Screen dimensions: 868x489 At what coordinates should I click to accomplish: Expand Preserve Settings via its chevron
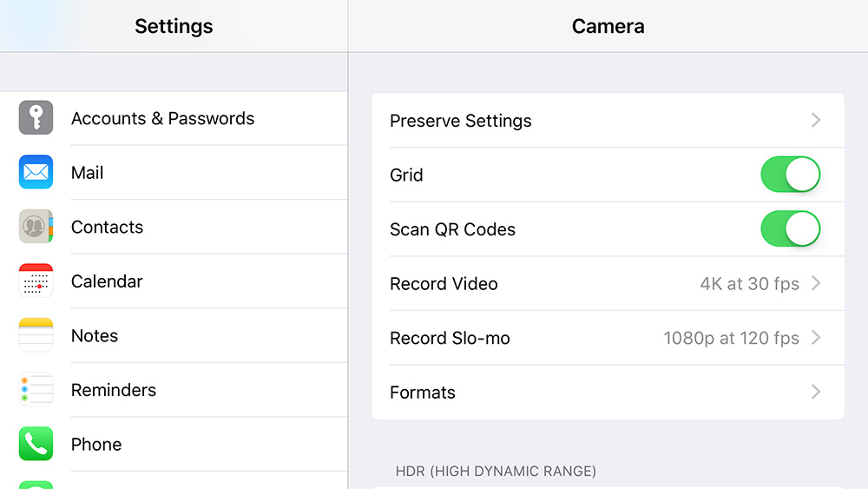(816, 120)
